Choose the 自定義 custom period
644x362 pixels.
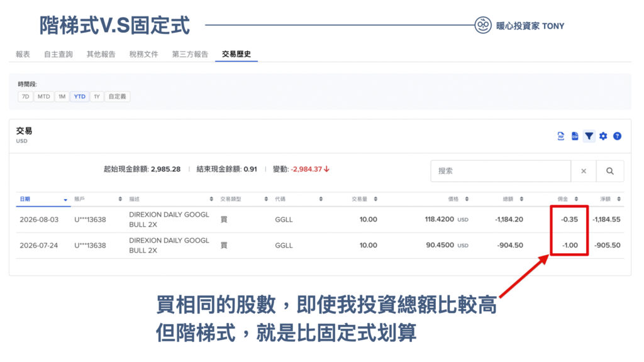118,96
